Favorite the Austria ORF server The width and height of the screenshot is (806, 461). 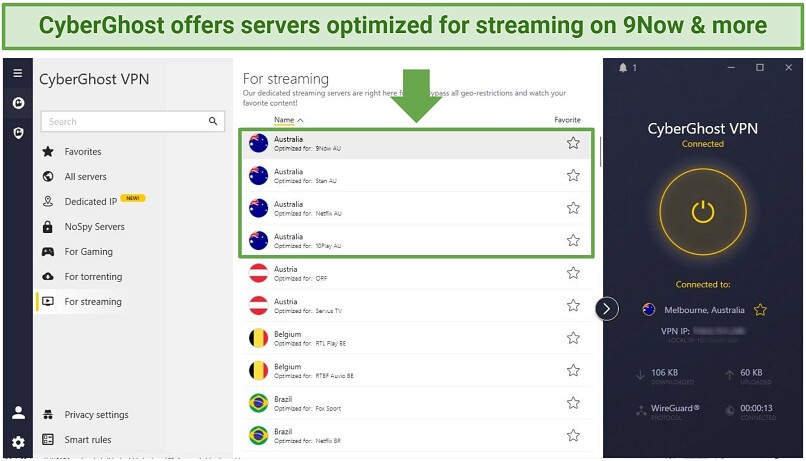573,273
